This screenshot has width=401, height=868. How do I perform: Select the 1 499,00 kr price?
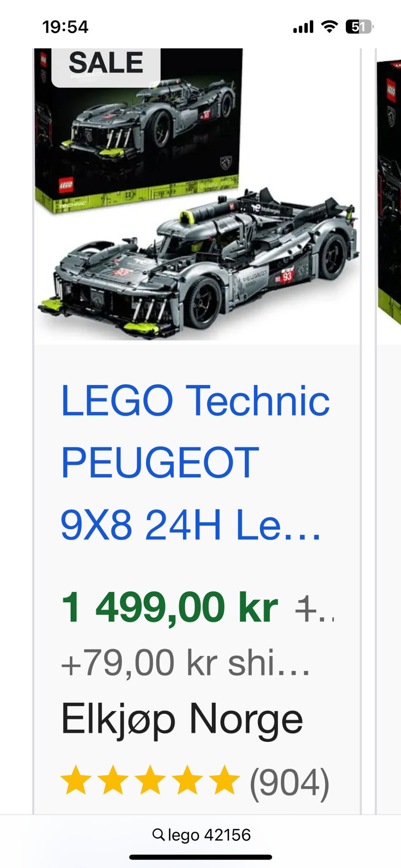click(x=170, y=607)
